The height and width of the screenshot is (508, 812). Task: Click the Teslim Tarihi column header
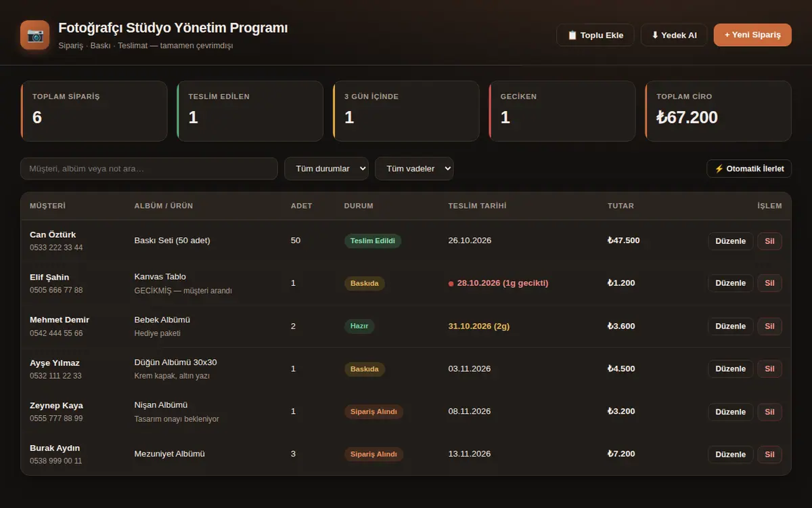[477, 206]
